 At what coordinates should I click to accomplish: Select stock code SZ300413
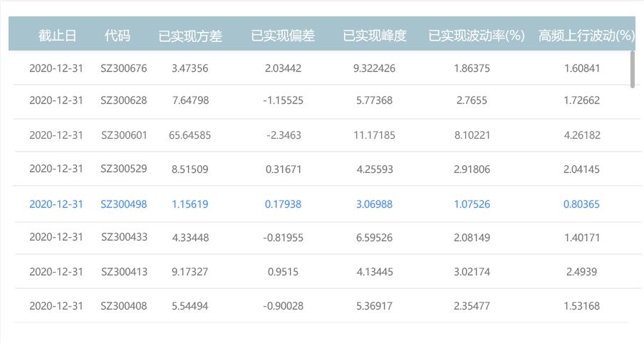(124, 271)
